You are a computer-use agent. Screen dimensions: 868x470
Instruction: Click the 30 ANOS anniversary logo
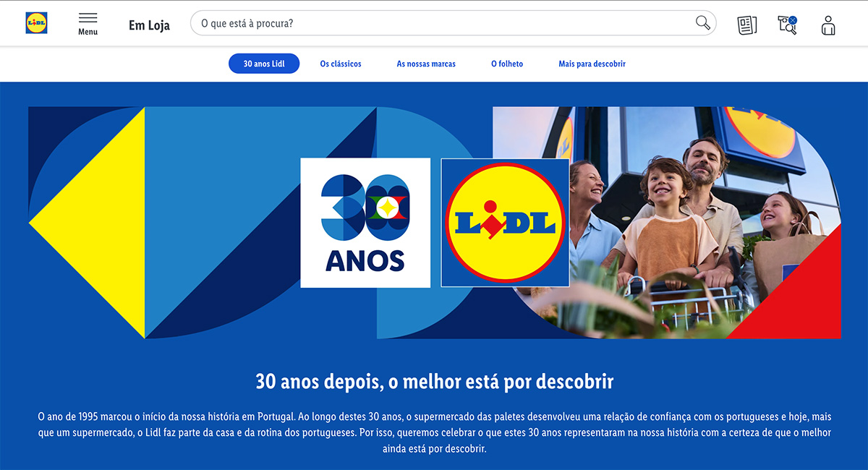point(365,223)
